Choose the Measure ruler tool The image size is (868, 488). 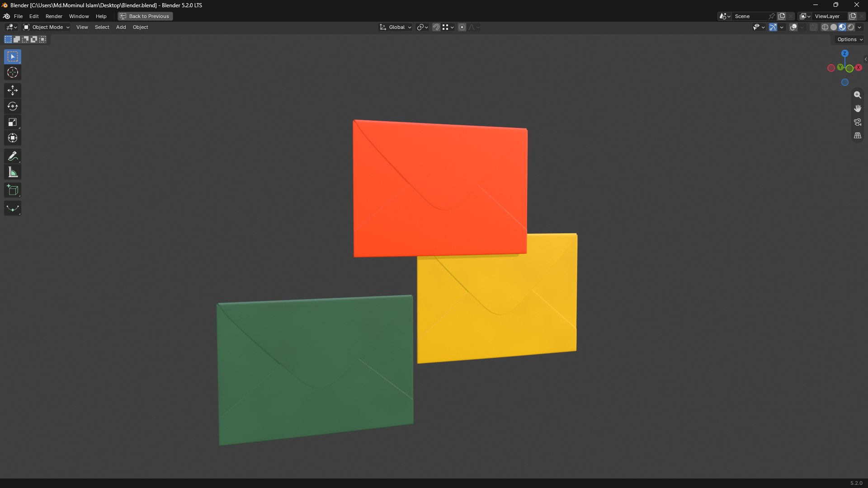[x=13, y=172]
